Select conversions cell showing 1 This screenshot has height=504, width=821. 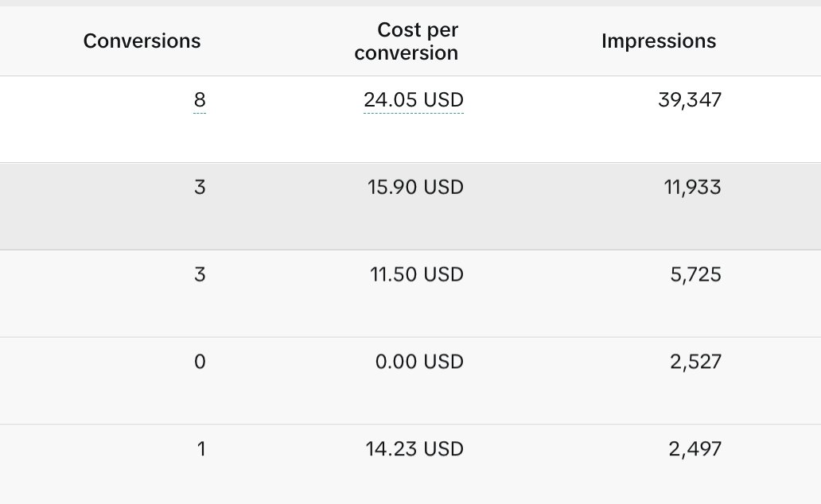(x=201, y=450)
